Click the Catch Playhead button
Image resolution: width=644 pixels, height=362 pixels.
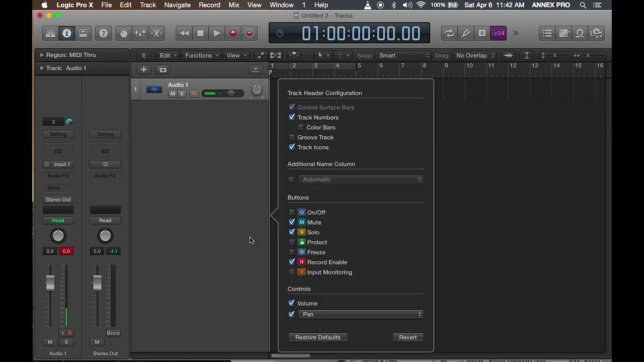click(x=294, y=55)
